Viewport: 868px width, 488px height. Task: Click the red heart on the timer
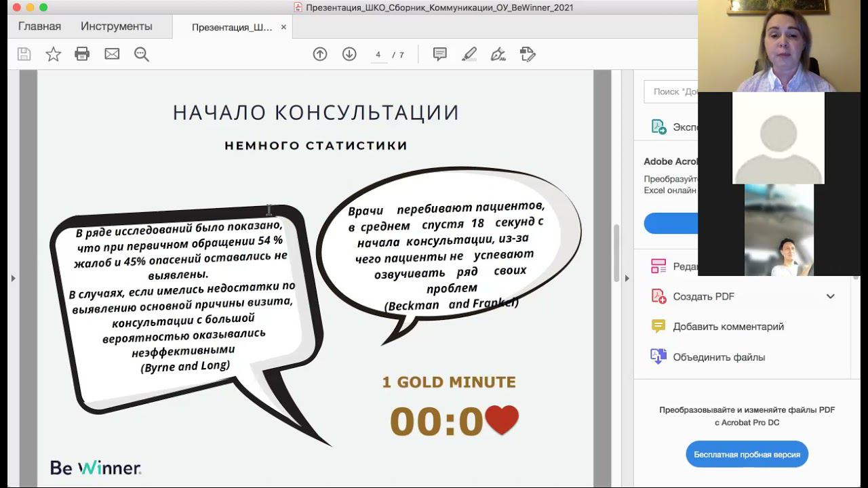tap(502, 420)
